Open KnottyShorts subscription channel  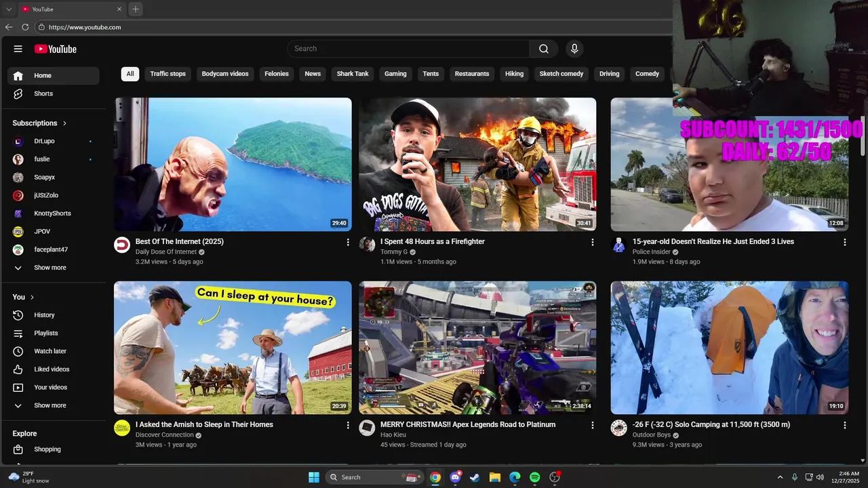point(53,213)
